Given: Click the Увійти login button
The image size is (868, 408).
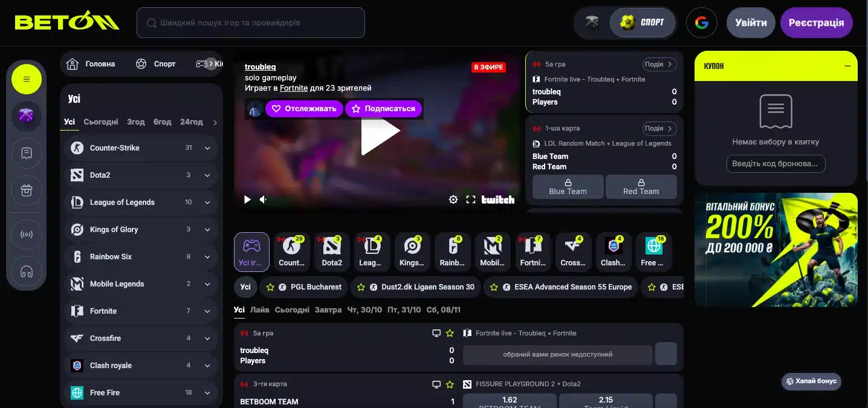Looking at the screenshot, I should click(x=751, y=23).
